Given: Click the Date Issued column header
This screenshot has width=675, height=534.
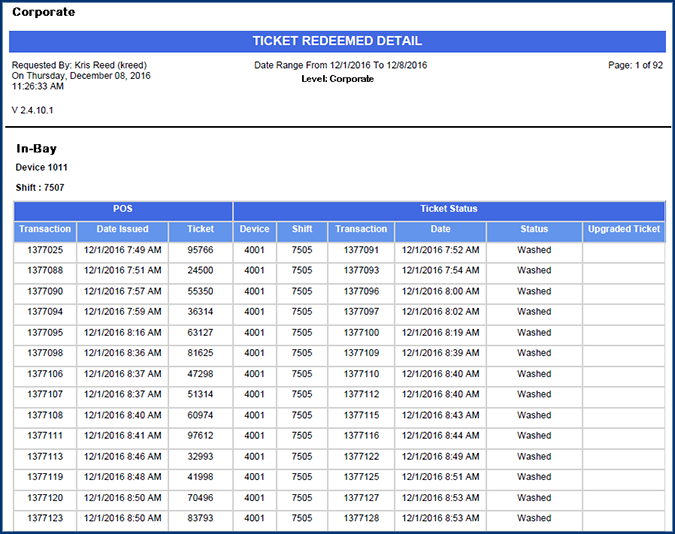Looking at the screenshot, I should pyautogui.click(x=122, y=230).
